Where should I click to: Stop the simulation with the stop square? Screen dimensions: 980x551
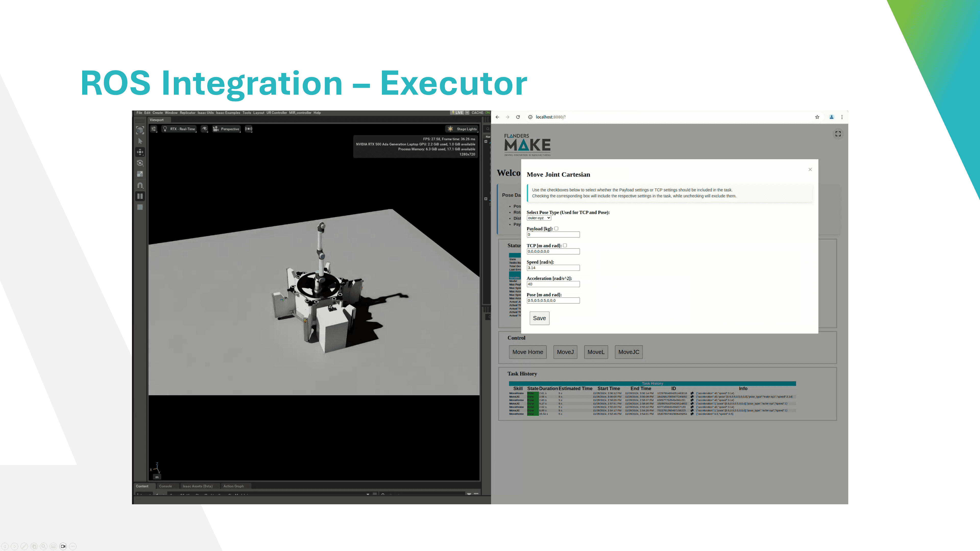pos(140,207)
